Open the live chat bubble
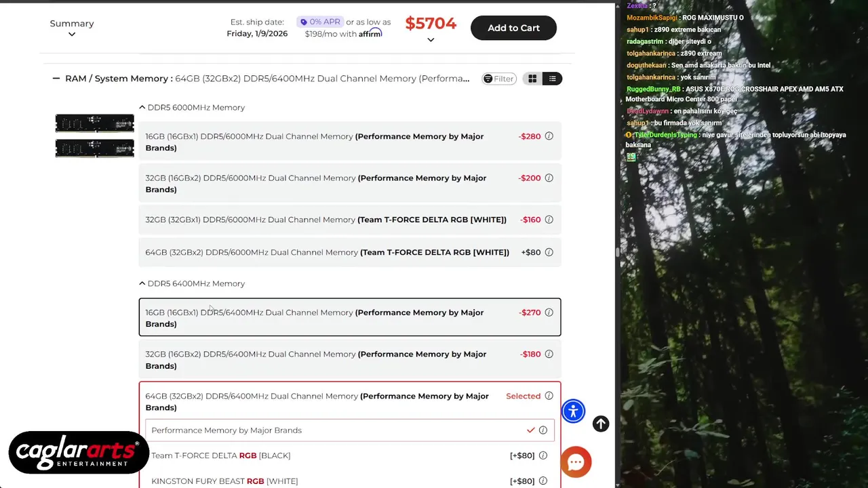868x488 pixels. point(576,462)
